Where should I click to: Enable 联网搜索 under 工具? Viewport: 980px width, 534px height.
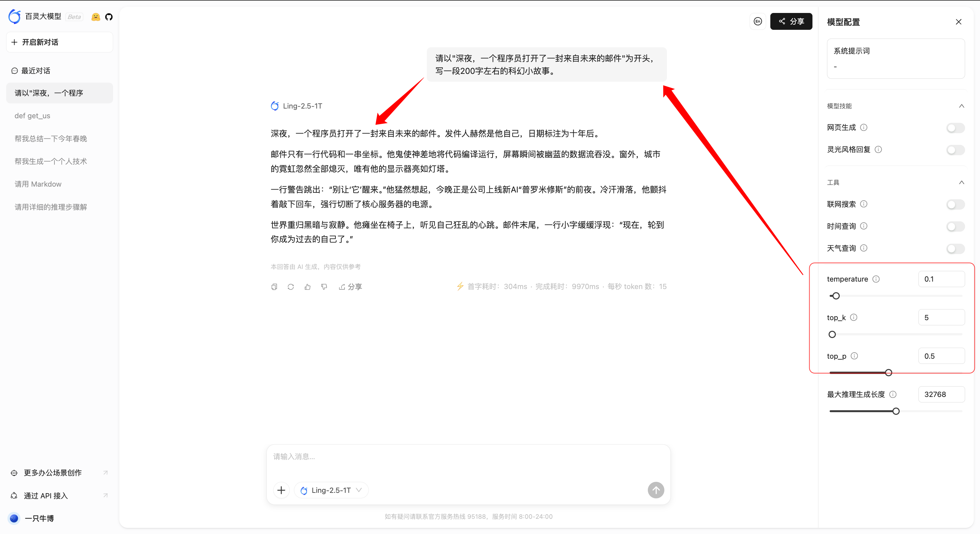point(955,204)
